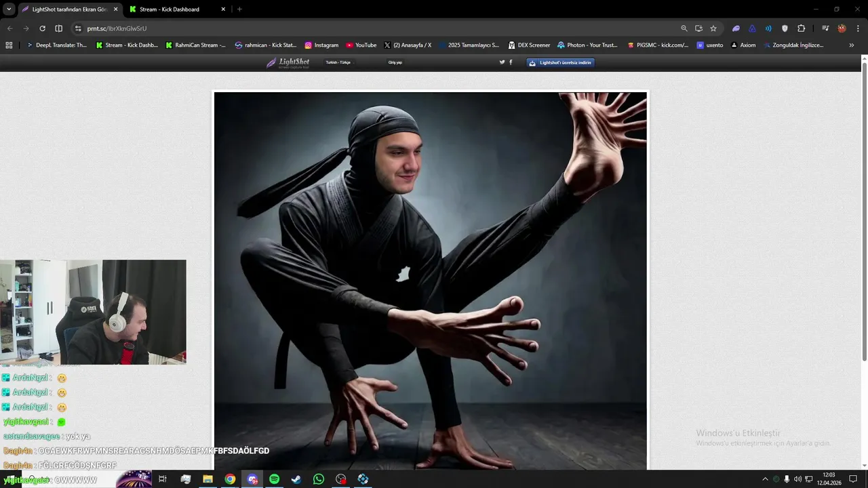The width and height of the screenshot is (868, 488).
Task: Close the Stream - Kick Dashboard tab
Action: pyautogui.click(x=223, y=9)
